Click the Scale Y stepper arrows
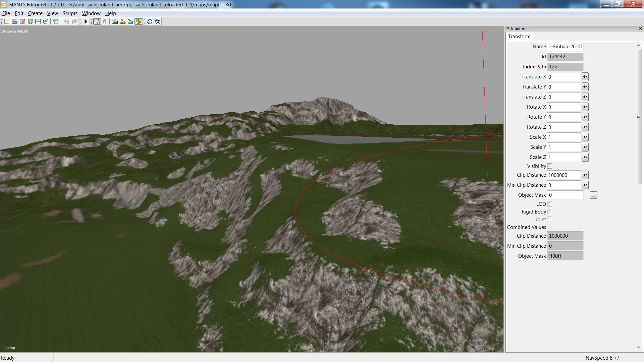The image size is (644, 362). click(x=585, y=147)
